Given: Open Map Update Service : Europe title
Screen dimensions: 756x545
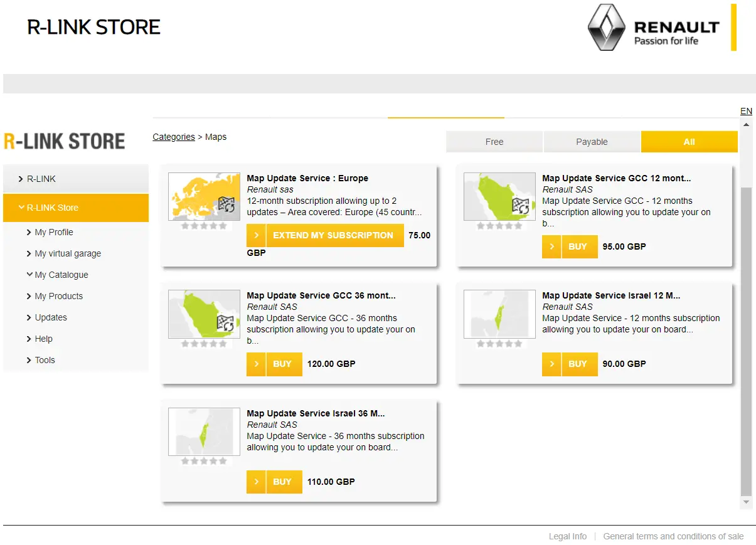Looking at the screenshot, I should (x=307, y=178).
